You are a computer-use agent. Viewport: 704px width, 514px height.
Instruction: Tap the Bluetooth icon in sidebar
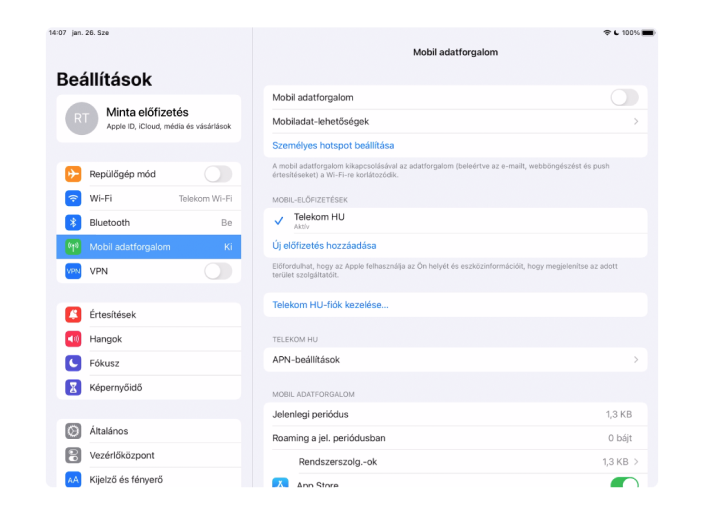[73, 222]
